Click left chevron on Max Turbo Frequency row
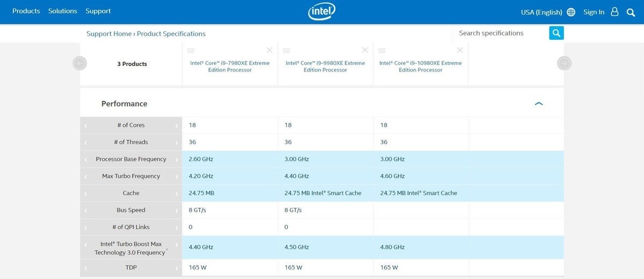The width and height of the screenshot is (644, 279). [x=85, y=176]
